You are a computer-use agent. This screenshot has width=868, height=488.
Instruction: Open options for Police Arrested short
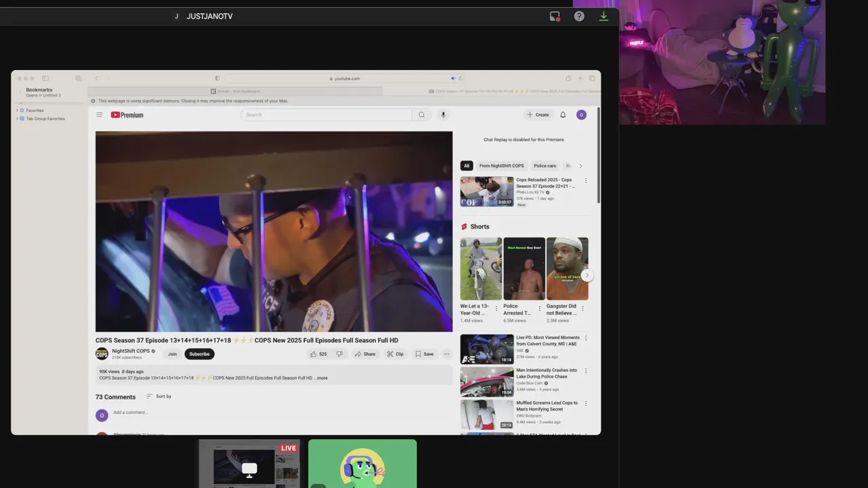(540, 308)
